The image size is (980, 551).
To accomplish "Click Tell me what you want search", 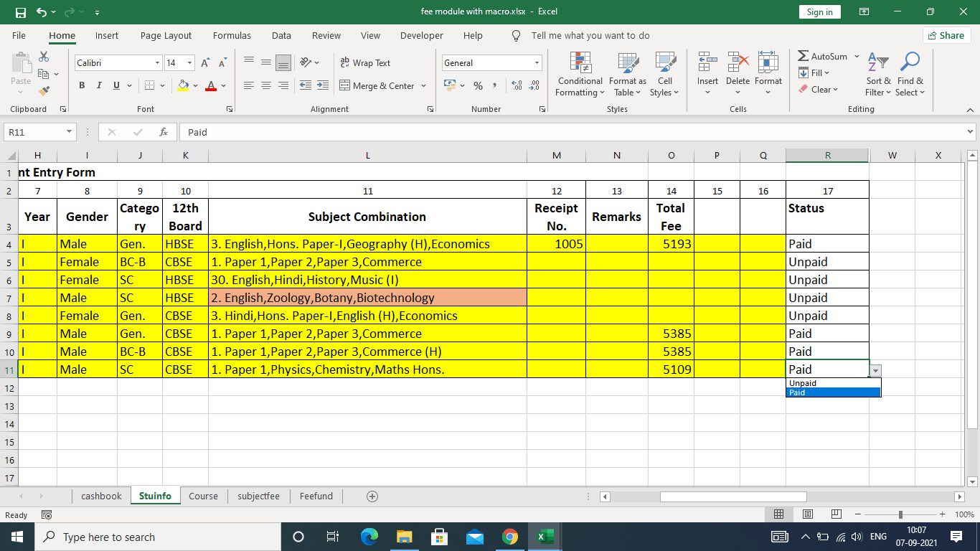I will [590, 35].
